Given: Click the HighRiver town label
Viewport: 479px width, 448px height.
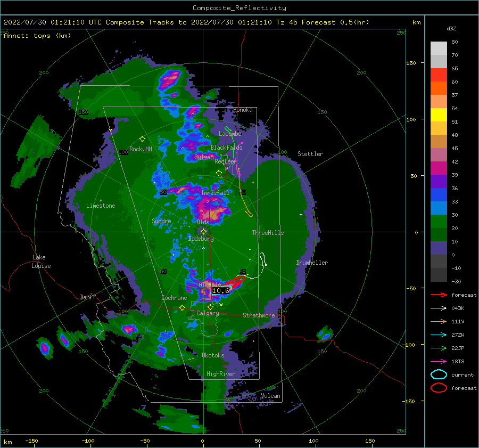Looking at the screenshot, I should [221, 374].
